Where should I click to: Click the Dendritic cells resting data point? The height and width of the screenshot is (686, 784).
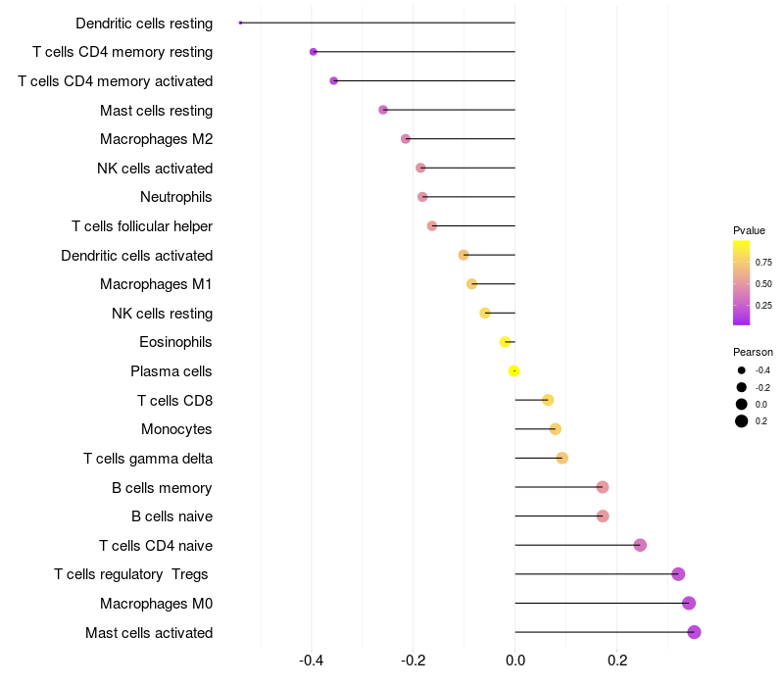[240, 23]
